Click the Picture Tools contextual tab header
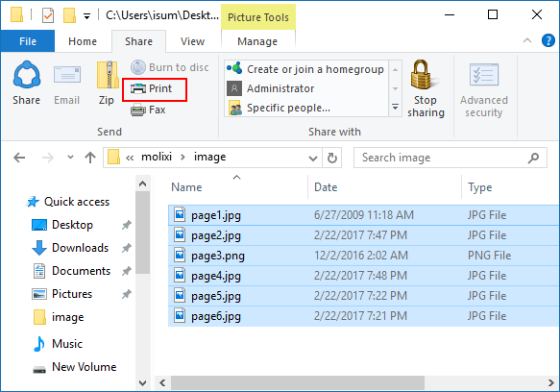560x392 pixels. [x=258, y=17]
